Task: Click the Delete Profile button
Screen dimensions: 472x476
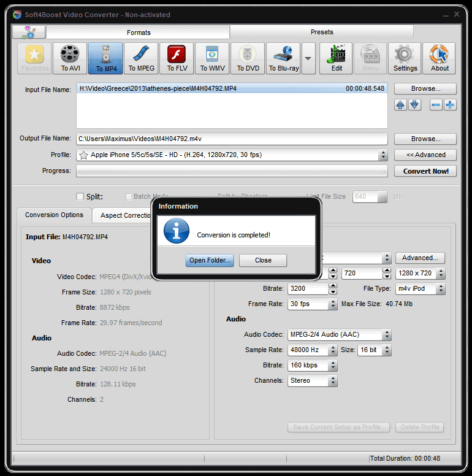Action: click(x=420, y=427)
